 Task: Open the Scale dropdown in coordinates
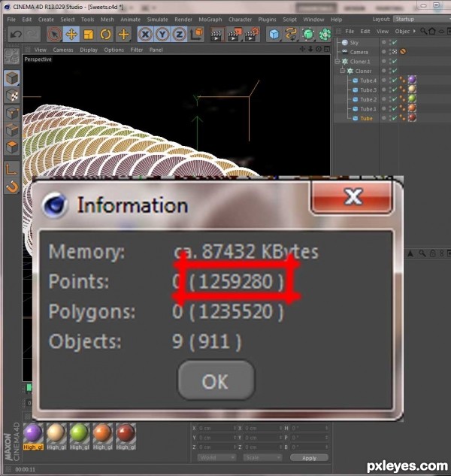click(x=262, y=457)
